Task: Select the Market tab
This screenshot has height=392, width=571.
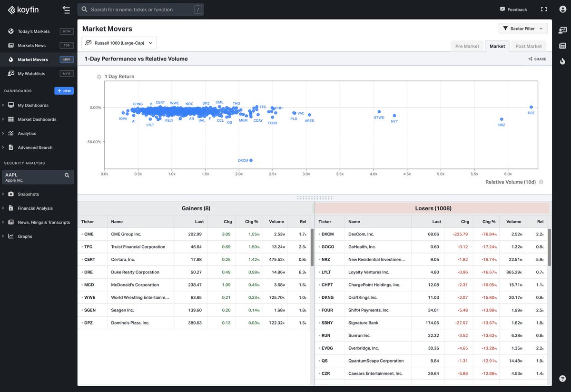Action: [x=497, y=46]
